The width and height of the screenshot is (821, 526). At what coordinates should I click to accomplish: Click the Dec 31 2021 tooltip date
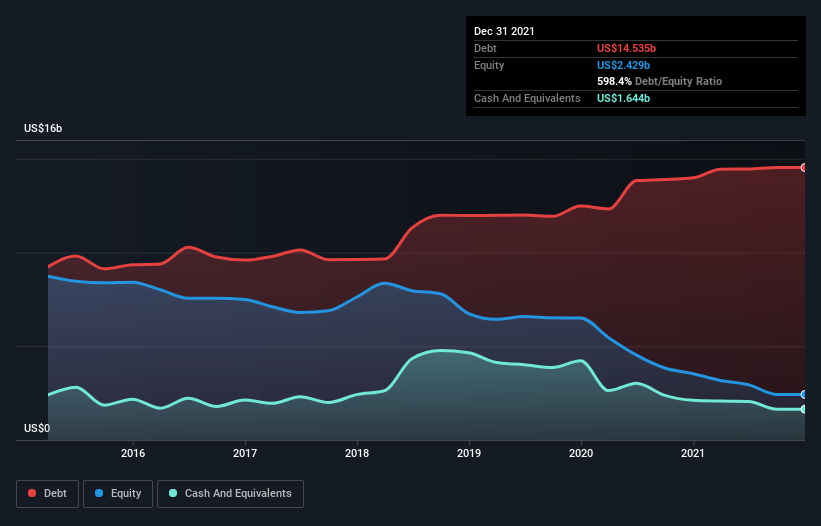coord(504,31)
